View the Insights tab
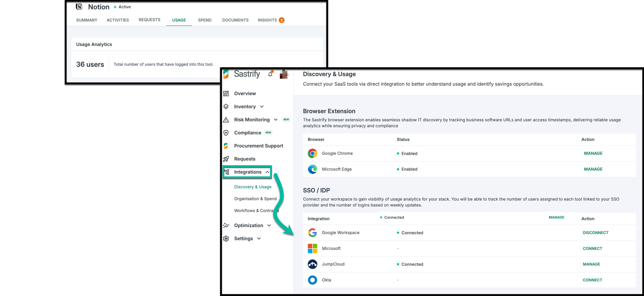The image size is (644, 296). (267, 20)
